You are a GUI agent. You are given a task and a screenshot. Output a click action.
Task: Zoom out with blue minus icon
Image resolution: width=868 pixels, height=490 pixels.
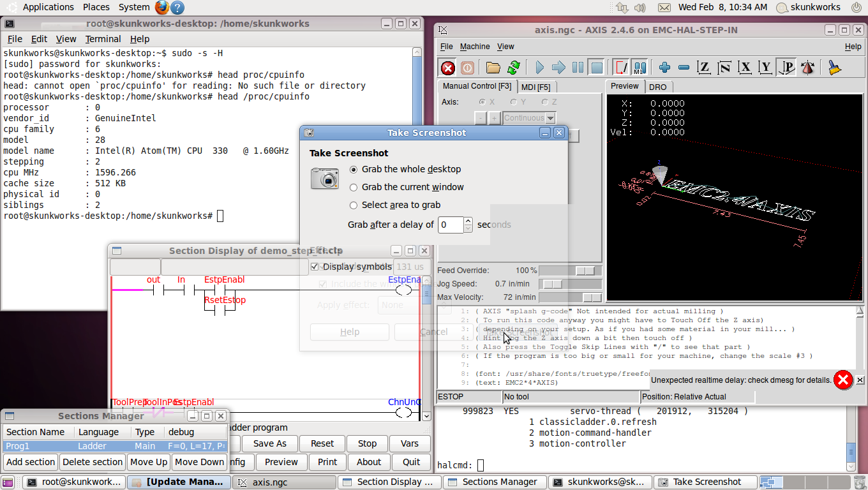pyautogui.click(x=684, y=68)
